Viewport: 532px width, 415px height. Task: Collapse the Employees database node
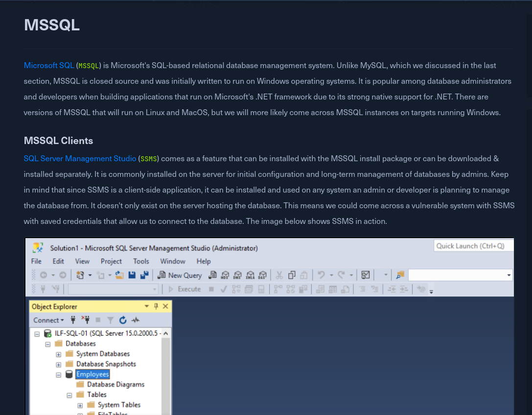pyautogui.click(x=59, y=374)
